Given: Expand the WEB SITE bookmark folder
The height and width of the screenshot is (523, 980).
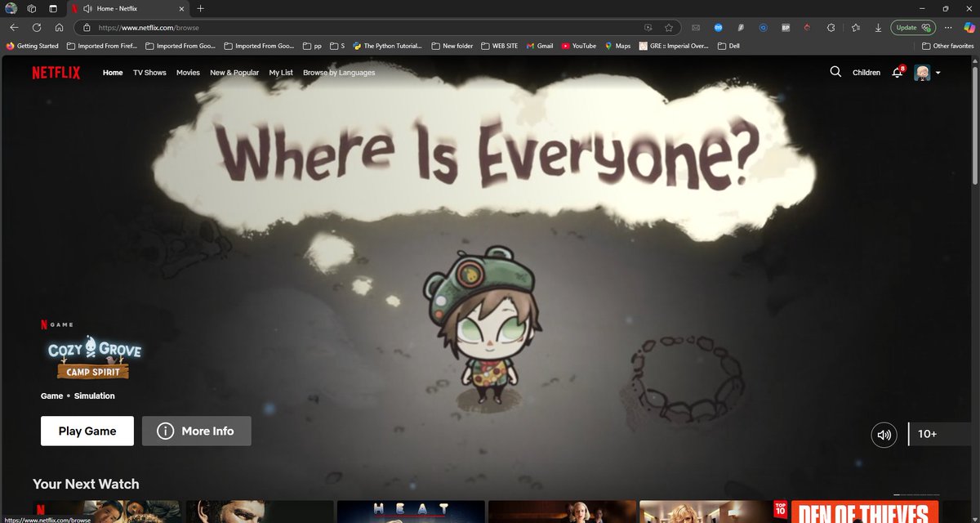Looking at the screenshot, I should point(501,46).
